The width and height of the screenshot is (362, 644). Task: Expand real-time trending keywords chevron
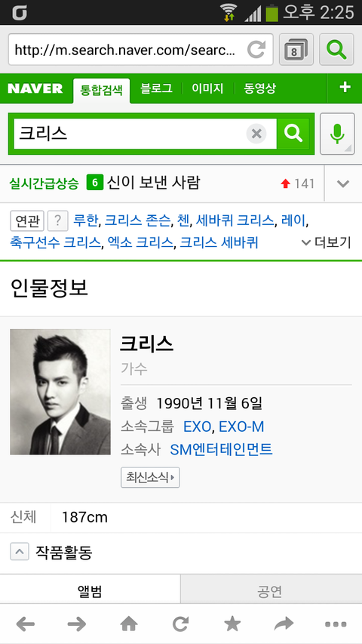coord(343,183)
